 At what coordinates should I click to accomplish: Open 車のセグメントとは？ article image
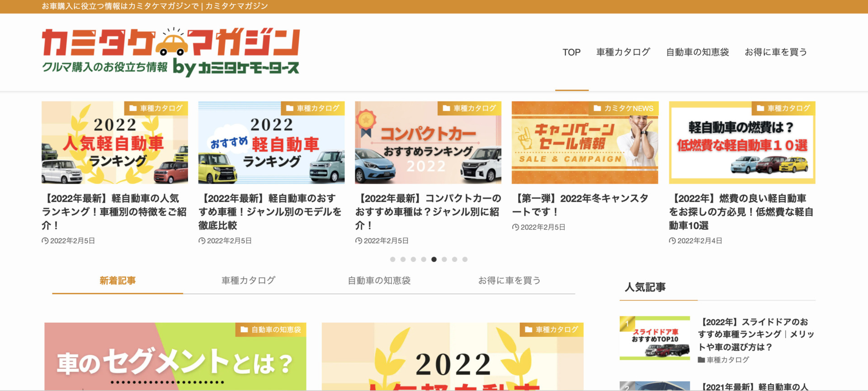pyautogui.click(x=175, y=357)
